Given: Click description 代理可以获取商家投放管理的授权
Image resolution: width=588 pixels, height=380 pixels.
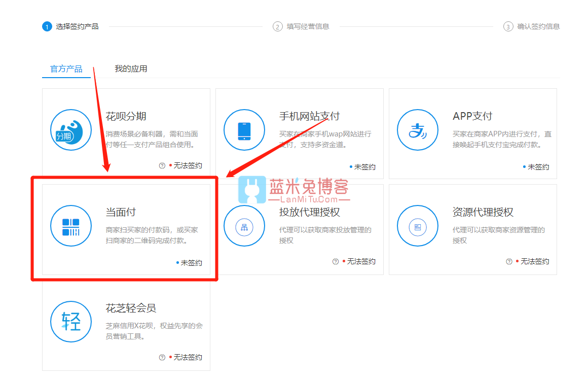Looking at the screenshot, I should click(x=325, y=235).
